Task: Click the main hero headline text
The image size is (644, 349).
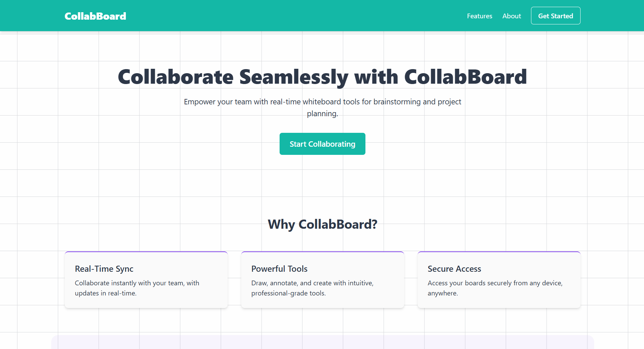Action: coord(322,77)
